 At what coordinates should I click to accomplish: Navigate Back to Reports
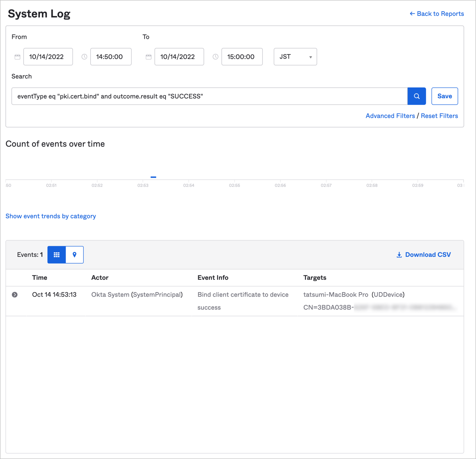(440, 14)
